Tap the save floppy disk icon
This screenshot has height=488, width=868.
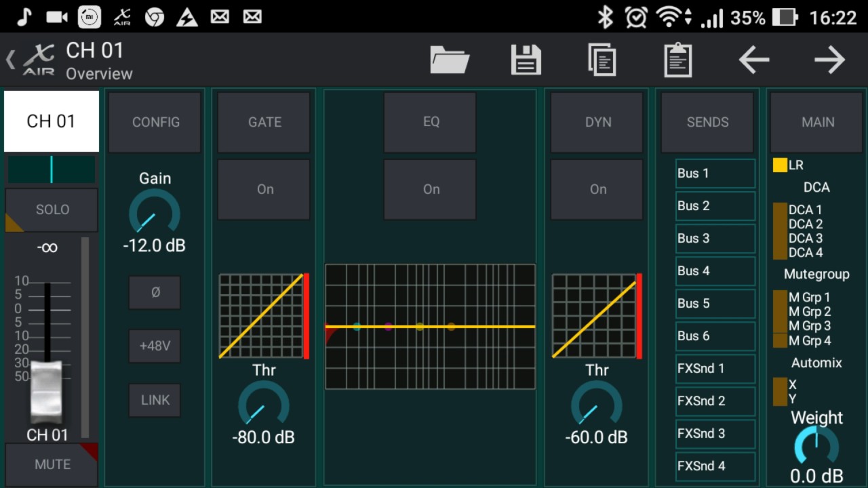click(526, 60)
